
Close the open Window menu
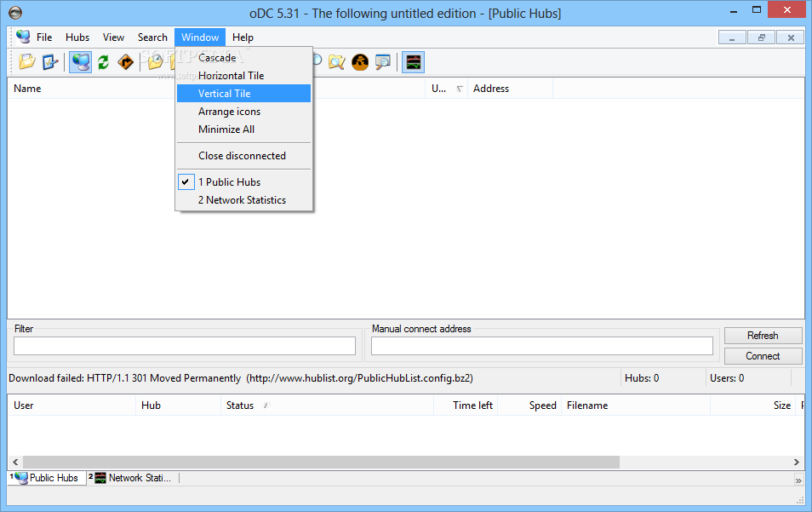click(200, 37)
